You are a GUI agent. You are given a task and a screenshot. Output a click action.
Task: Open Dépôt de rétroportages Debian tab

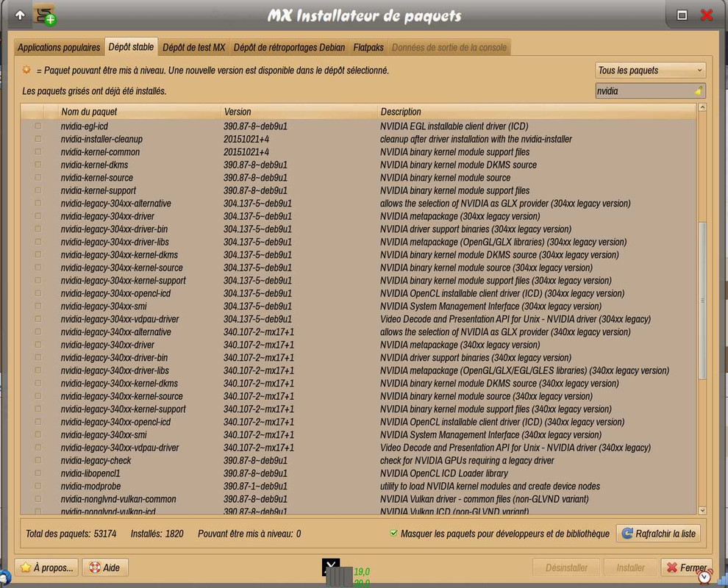pos(289,47)
